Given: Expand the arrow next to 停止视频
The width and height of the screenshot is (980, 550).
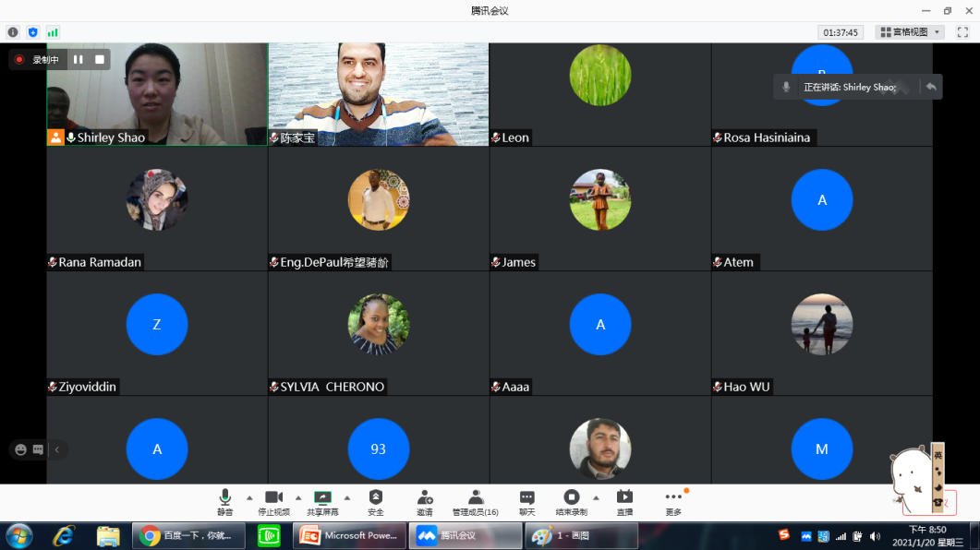Looking at the screenshot, I should 298,497.
